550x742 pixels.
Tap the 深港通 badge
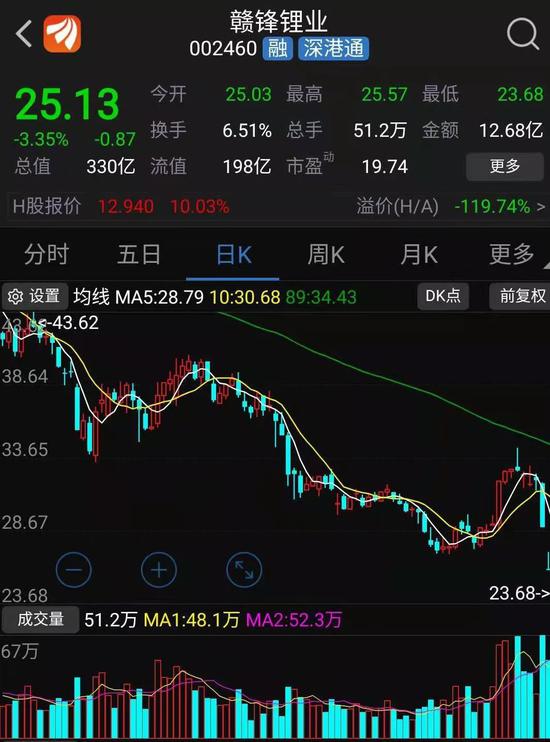coord(333,48)
